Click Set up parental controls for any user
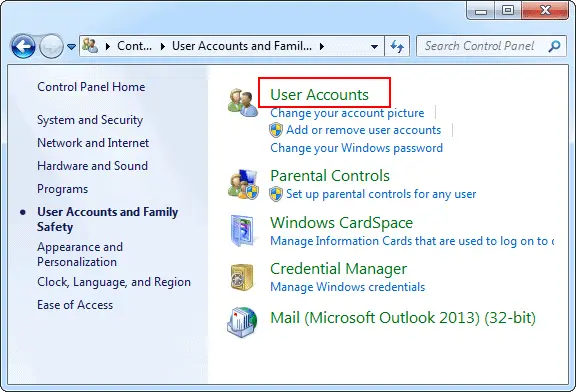The width and height of the screenshot is (576, 392). point(381,194)
